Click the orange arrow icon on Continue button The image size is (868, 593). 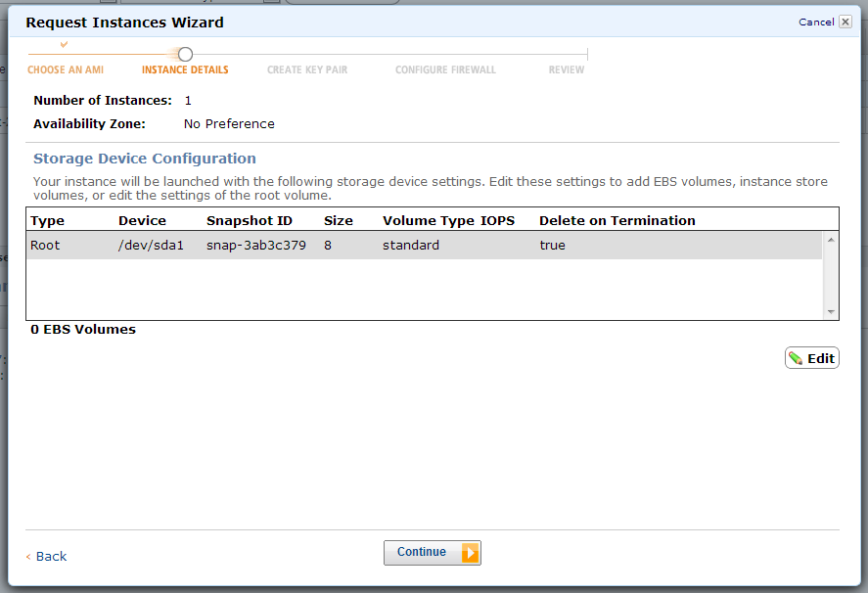click(470, 553)
